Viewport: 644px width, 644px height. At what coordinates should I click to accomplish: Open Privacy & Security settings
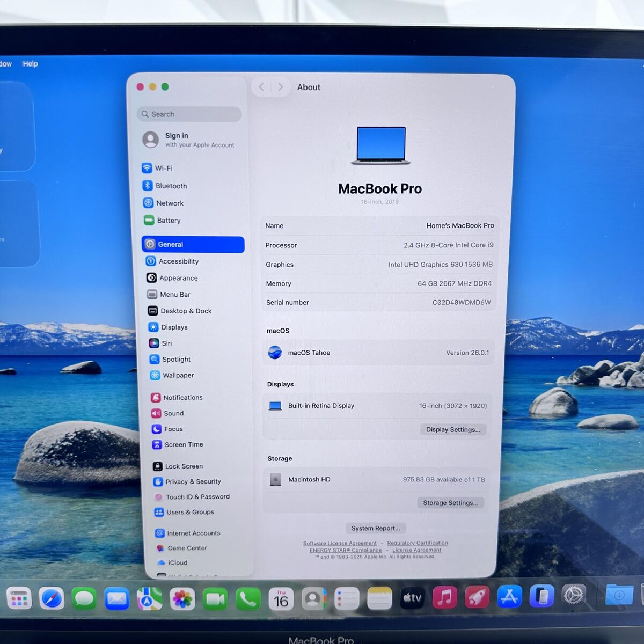pos(193,482)
